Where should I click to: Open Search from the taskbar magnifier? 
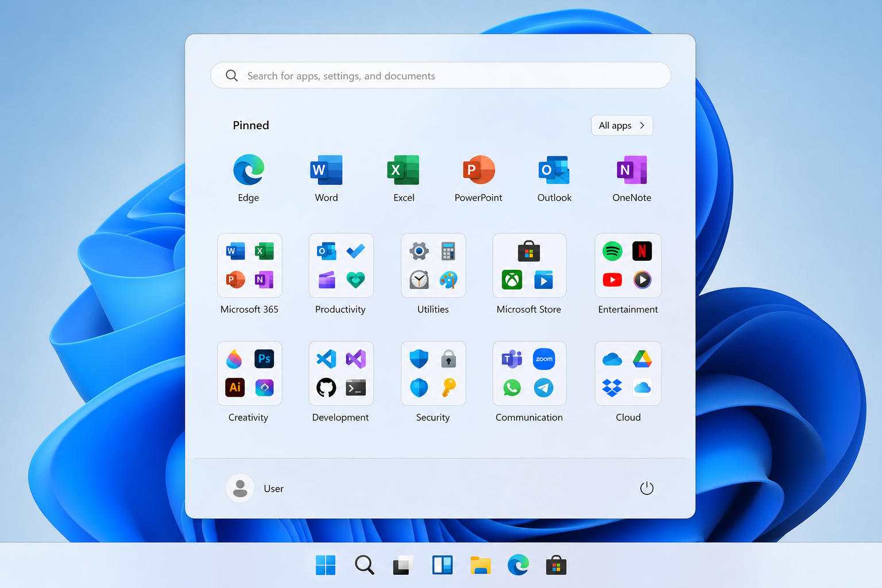[x=364, y=565]
